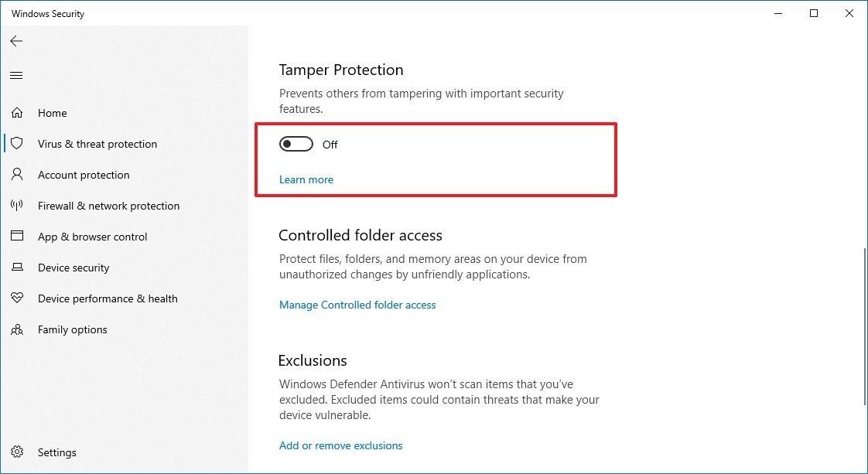868x474 pixels.
Task: Check Device performance & health
Action: [x=107, y=298]
